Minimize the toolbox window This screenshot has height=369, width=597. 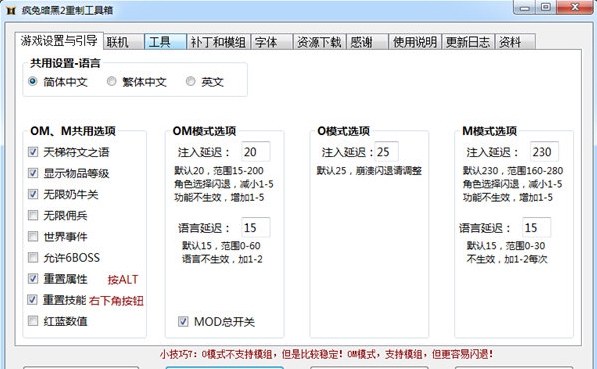tap(525, 8)
